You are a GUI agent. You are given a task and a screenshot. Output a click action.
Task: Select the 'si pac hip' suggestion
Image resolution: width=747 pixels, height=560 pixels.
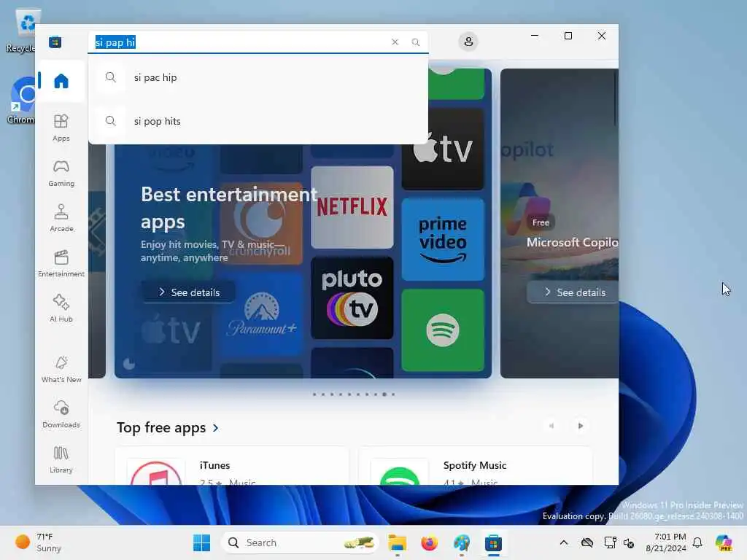click(x=258, y=77)
